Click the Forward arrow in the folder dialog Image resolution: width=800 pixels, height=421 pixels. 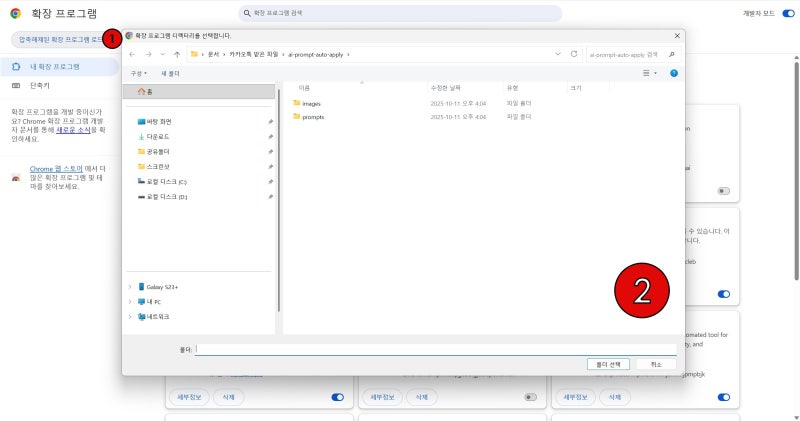pyautogui.click(x=148, y=55)
